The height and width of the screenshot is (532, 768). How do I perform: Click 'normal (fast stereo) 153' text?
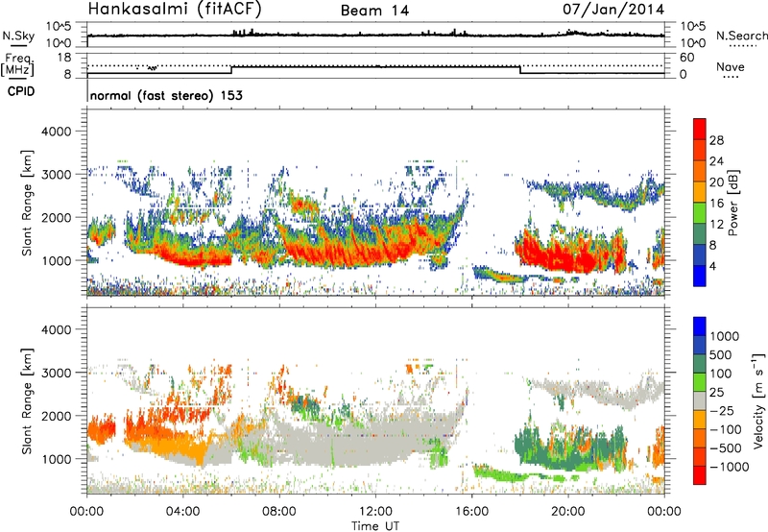166,95
